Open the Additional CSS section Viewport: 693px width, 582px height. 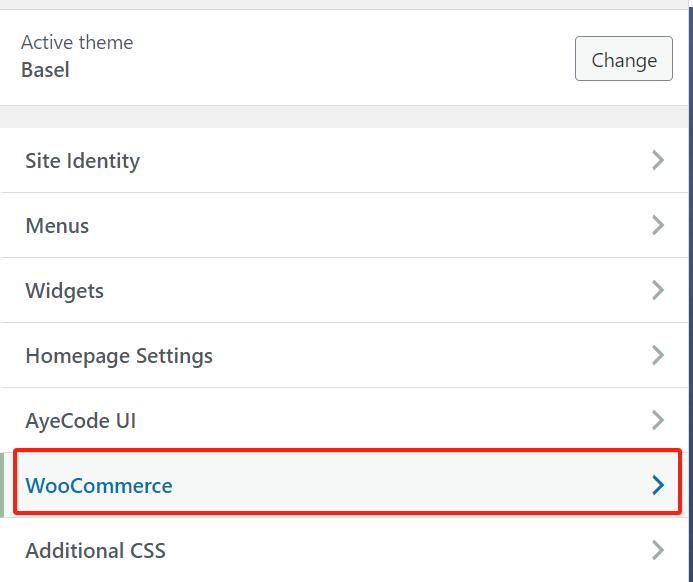click(x=96, y=551)
